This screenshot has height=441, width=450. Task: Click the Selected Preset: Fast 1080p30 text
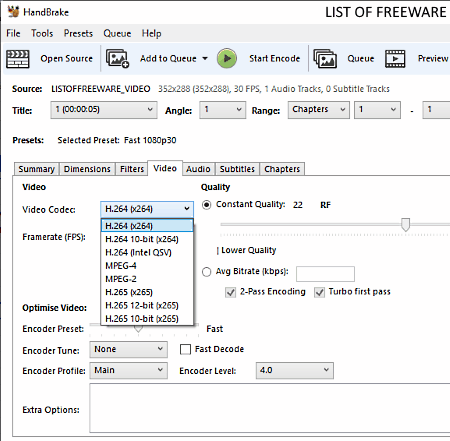click(x=117, y=140)
